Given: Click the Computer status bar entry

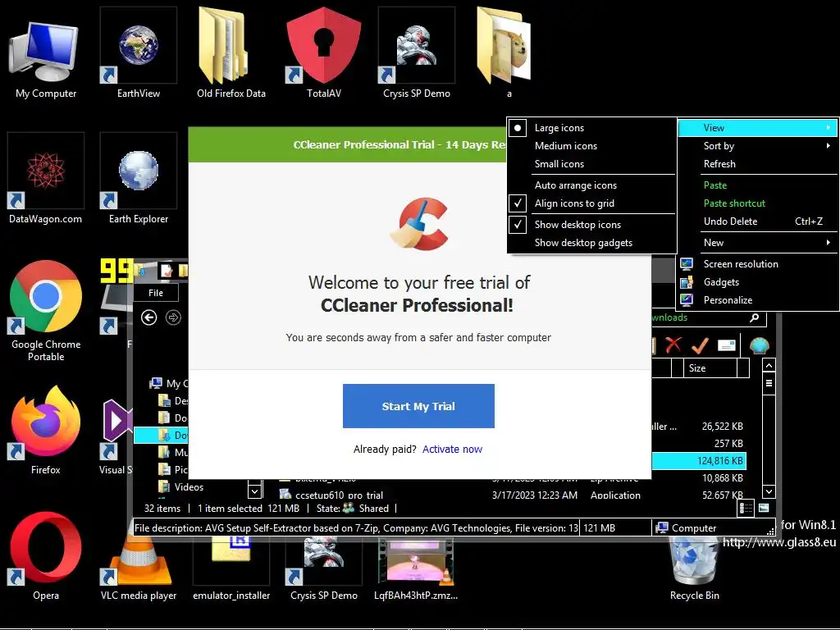Looking at the screenshot, I should [x=687, y=528].
